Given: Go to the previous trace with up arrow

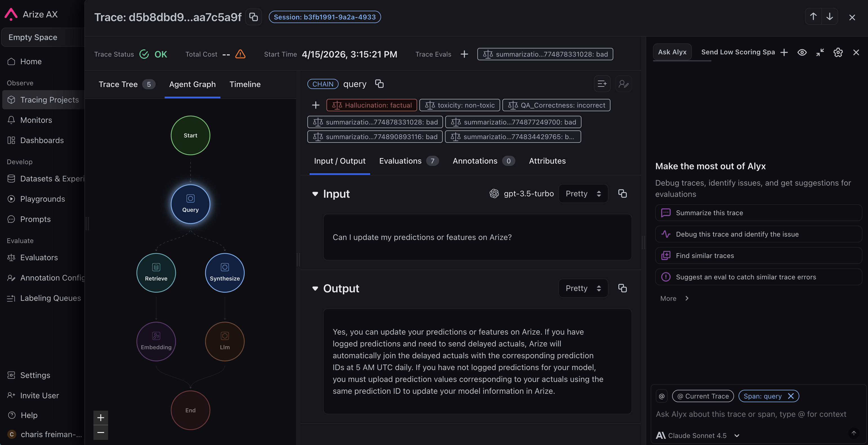Looking at the screenshot, I should coord(813,17).
